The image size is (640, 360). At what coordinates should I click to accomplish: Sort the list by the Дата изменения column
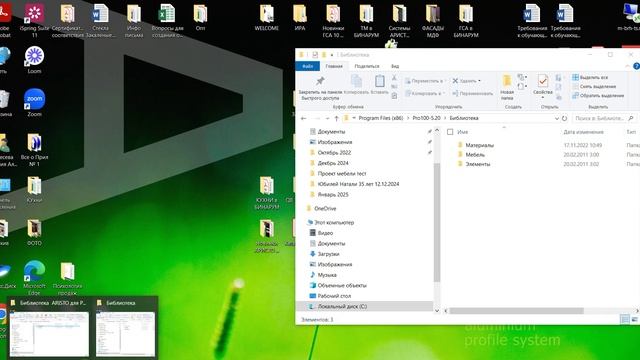[x=583, y=132]
